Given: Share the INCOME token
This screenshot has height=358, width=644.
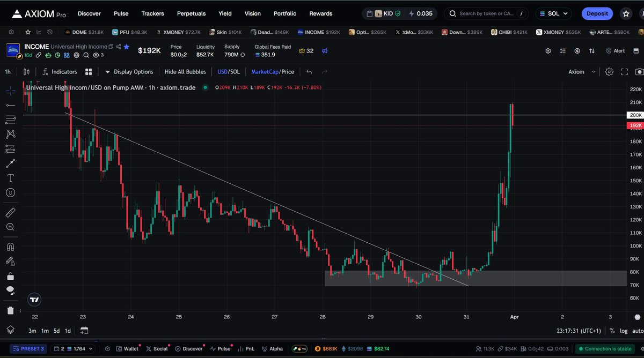Looking at the screenshot, I should point(118,47).
